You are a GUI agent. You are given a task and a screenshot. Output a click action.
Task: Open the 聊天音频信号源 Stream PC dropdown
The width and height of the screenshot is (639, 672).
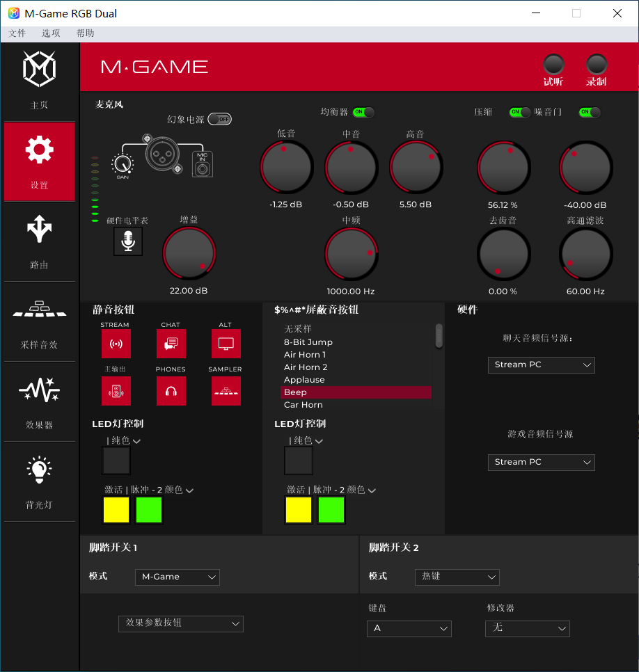click(542, 365)
